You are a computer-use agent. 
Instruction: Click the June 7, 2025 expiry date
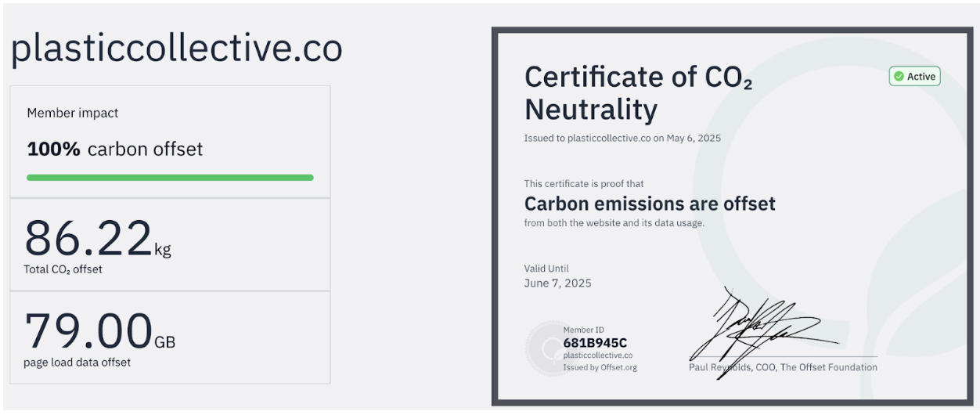(x=557, y=283)
